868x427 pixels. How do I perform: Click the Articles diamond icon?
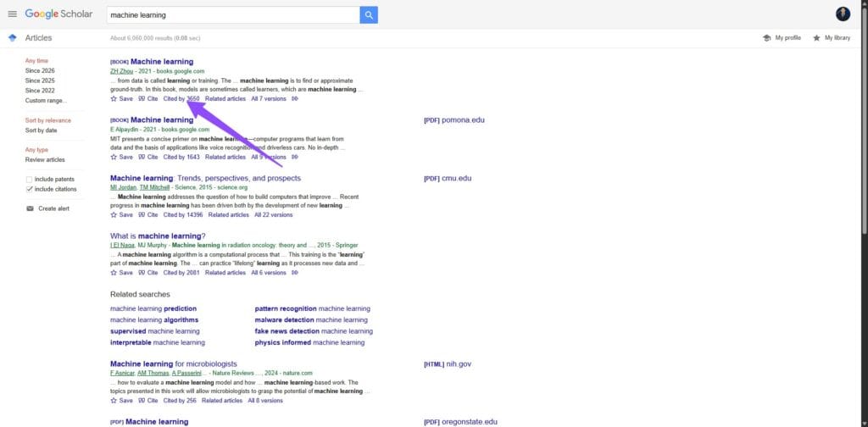pyautogui.click(x=12, y=37)
